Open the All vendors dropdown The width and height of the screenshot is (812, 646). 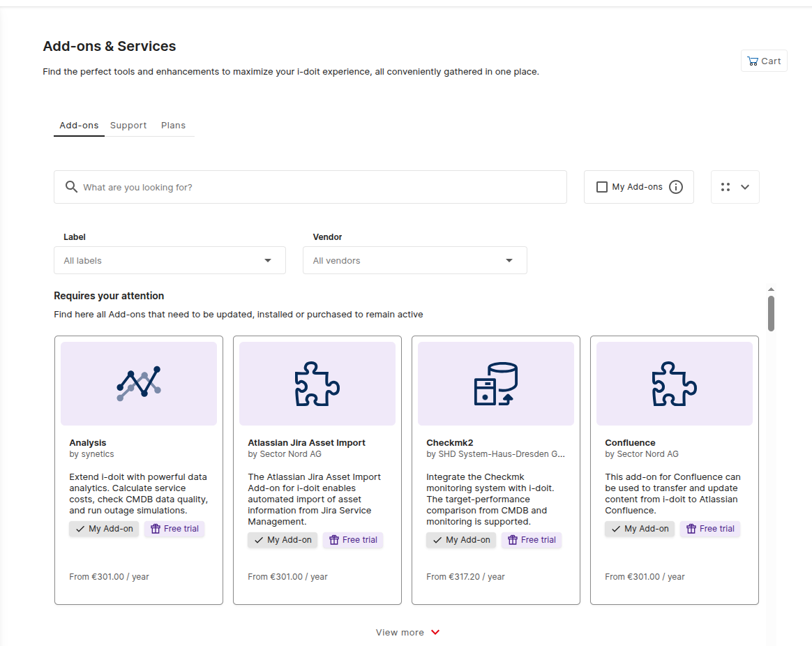pyautogui.click(x=415, y=260)
